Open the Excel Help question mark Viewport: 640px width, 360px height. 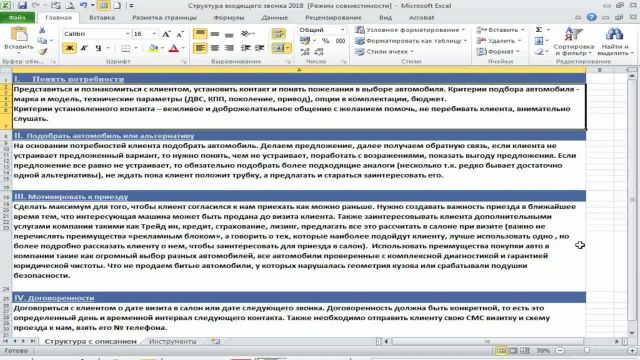point(591,18)
